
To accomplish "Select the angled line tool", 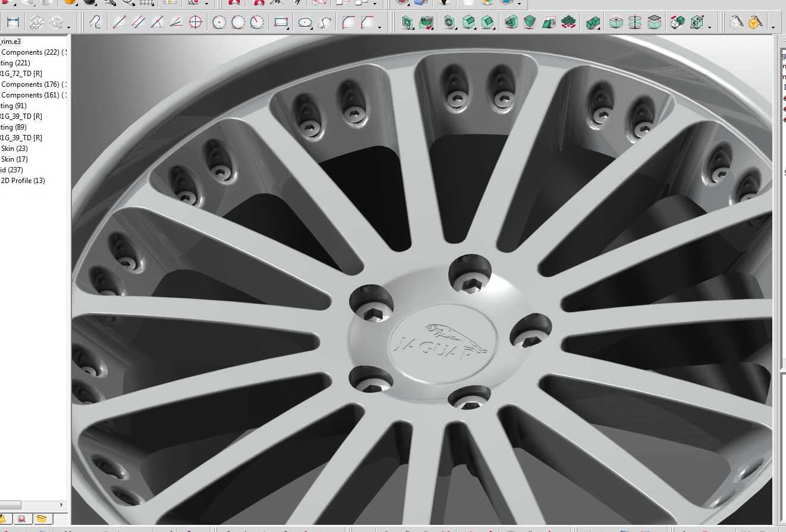I will (x=176, y=23).
